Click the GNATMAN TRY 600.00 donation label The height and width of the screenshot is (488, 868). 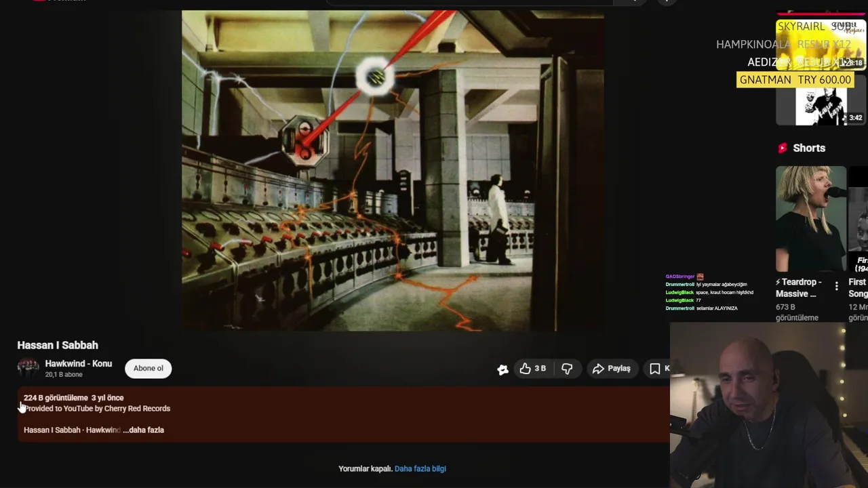[x=795, y=80]
